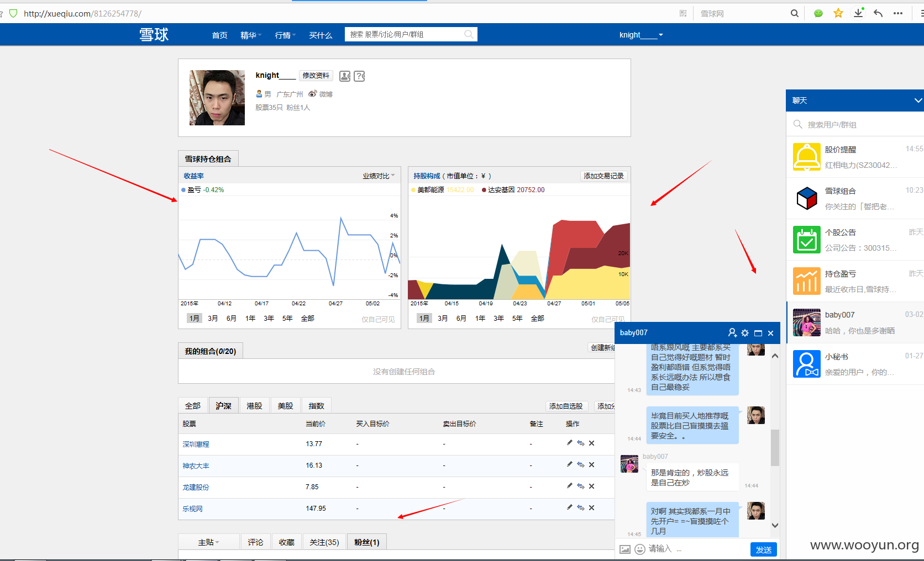Open the baby007 conversation in the chat list

855,322
